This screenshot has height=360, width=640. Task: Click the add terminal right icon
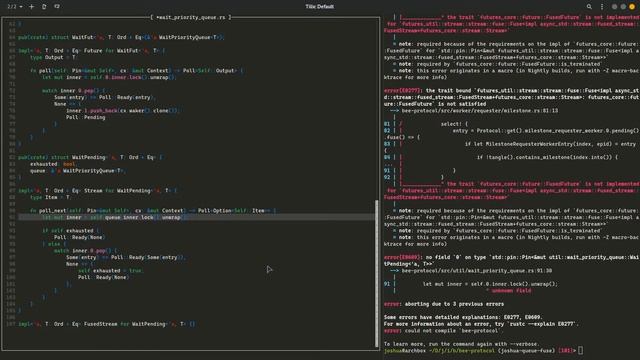[44, 7]
